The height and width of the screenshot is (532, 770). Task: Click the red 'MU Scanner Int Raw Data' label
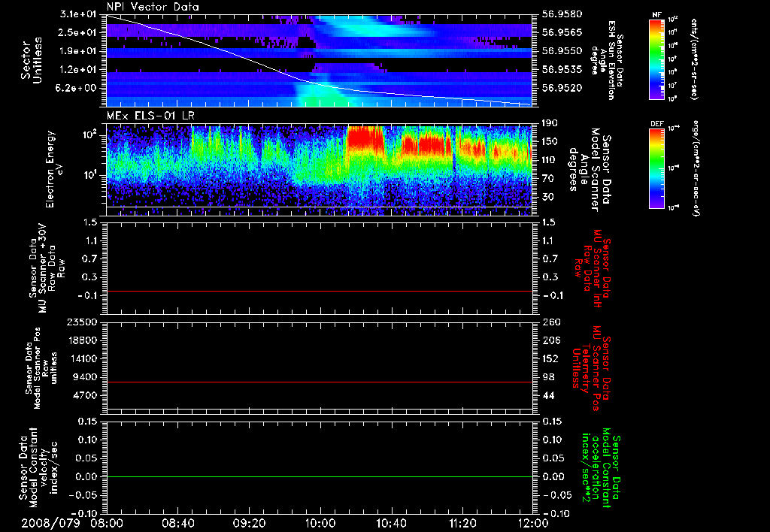[593, 268]
